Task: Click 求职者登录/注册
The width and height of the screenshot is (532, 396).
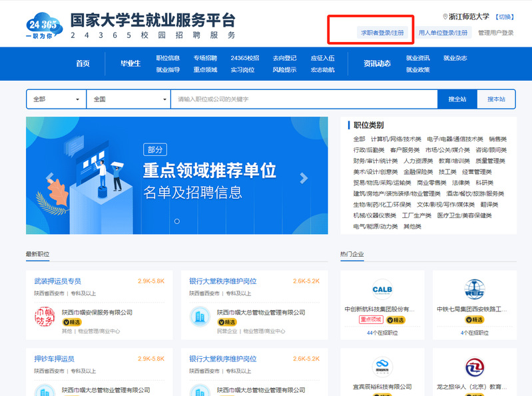Action: tap(382, 33)
